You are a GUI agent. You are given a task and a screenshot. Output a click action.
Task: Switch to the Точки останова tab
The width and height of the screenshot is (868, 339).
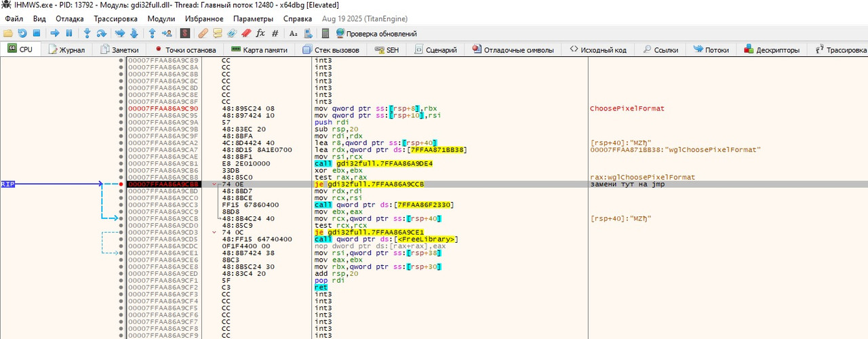[185, 50]
